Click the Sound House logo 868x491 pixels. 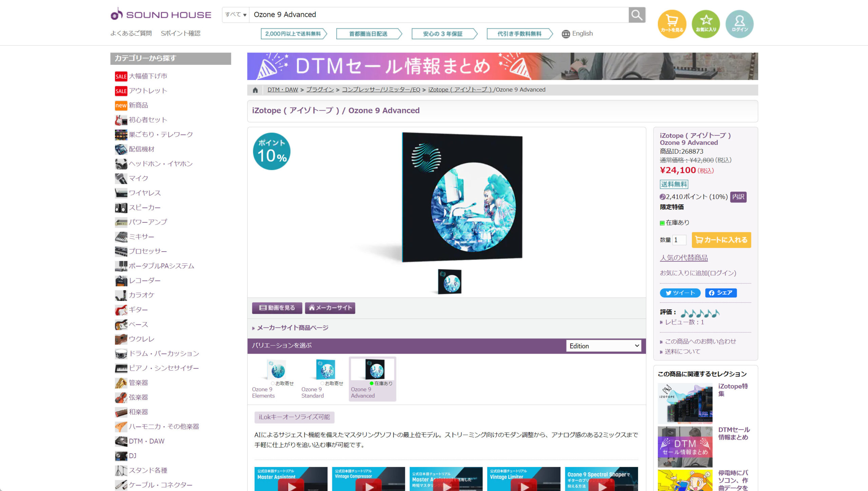161,15
